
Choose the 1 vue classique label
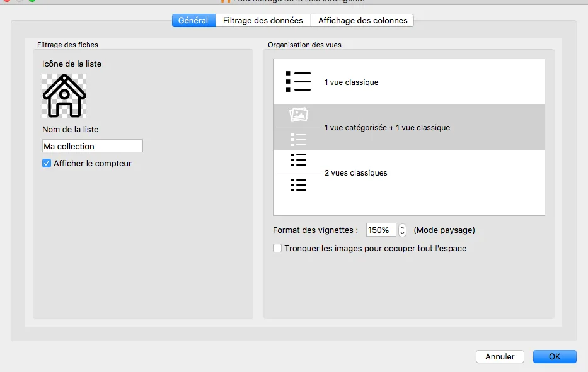pos(351,82)
